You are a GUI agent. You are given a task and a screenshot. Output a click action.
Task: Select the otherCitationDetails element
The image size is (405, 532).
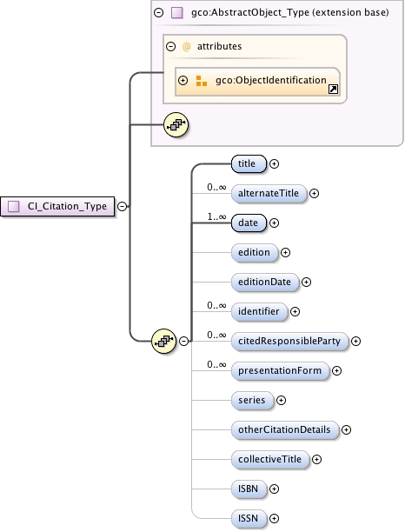pyautogui.click(x=285, y=430)
